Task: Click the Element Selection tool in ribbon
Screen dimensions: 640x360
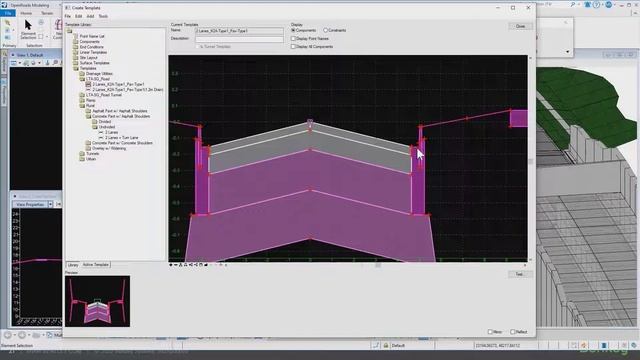Action: 28,29
